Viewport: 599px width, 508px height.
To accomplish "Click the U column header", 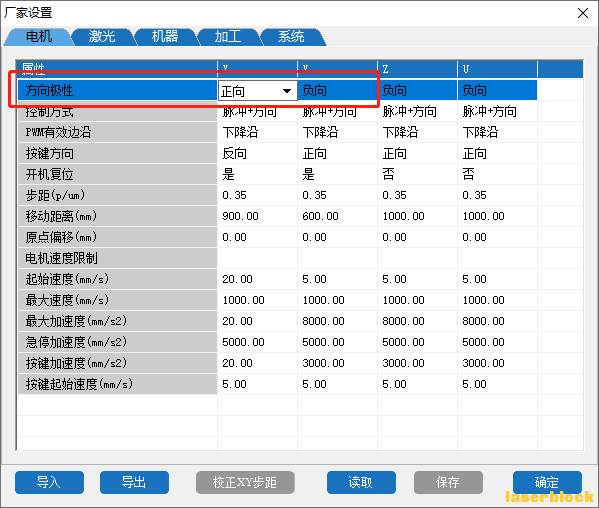I will (x=497, y=69).
